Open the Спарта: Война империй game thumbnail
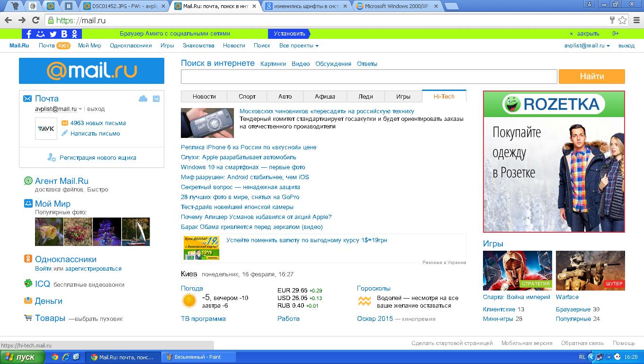 click(518, 271)
